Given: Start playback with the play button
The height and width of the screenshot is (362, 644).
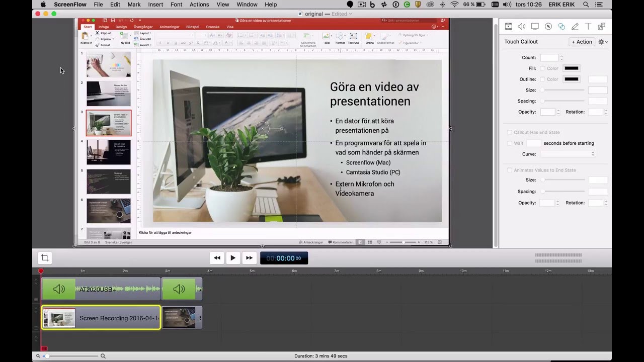Looking at the screenshot, I should point(233,258).
